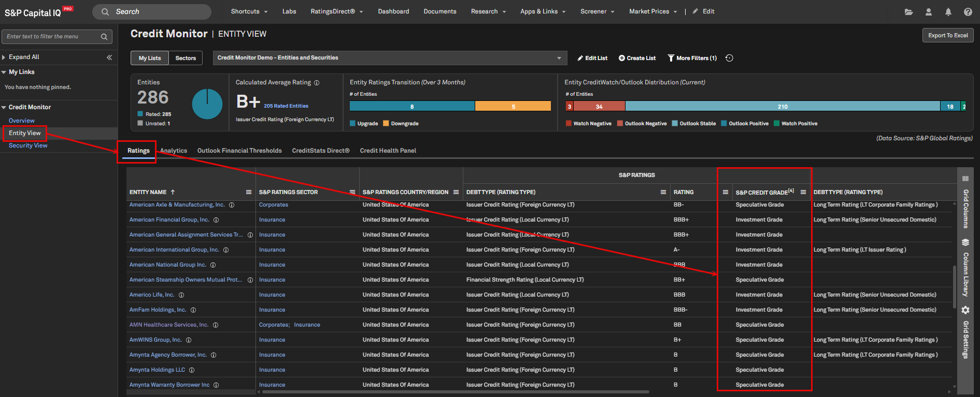Open the folder icon in top bar
The image size is (980, 397).
[908, 12]
